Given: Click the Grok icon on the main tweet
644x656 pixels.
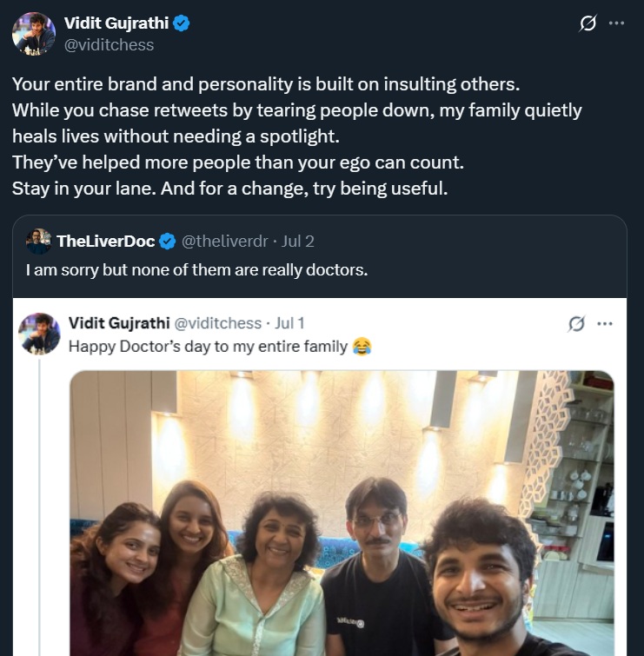Looking at the screenshot, I should (x=588, y=23).
